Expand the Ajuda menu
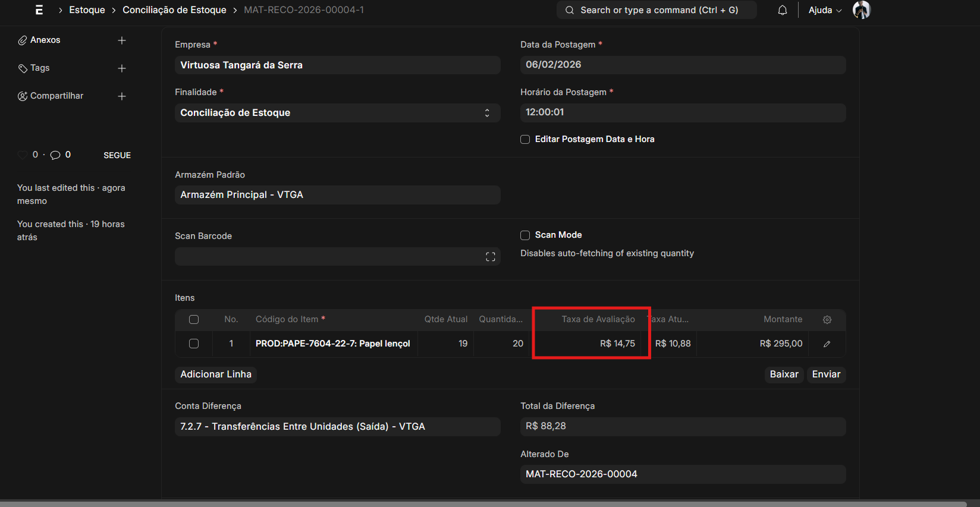Image resolution: width=980 pixels, height=507 pixels. click(824, 10)
